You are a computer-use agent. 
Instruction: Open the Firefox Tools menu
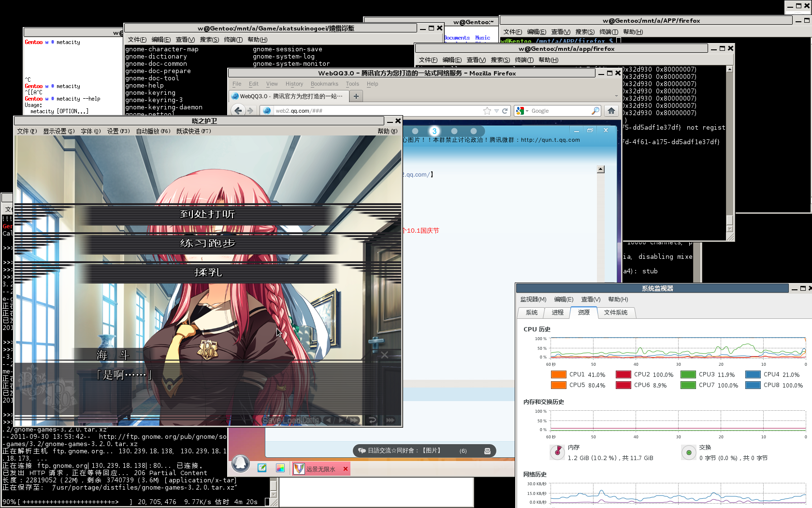[352, 84]
